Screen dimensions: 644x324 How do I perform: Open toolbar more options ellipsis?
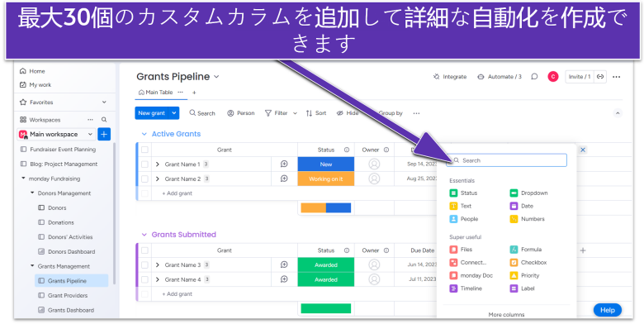(x=416, y=113)
